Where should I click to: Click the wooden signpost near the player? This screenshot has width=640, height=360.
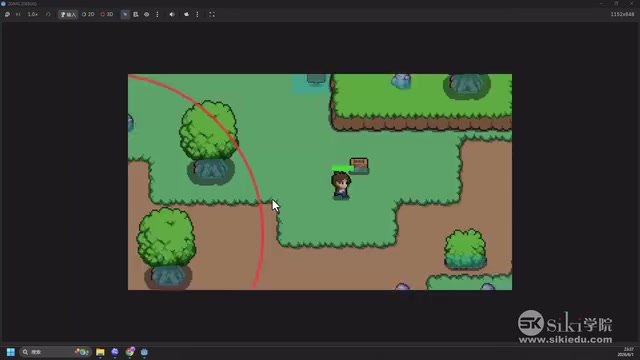pos(359,166)
